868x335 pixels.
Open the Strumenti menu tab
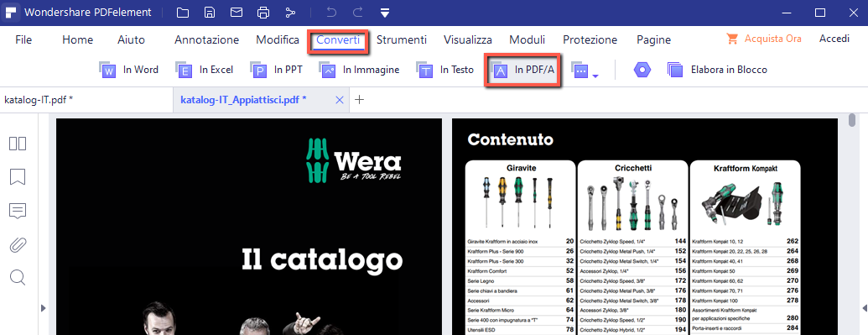pyautogui.click(x=402, y=40)
